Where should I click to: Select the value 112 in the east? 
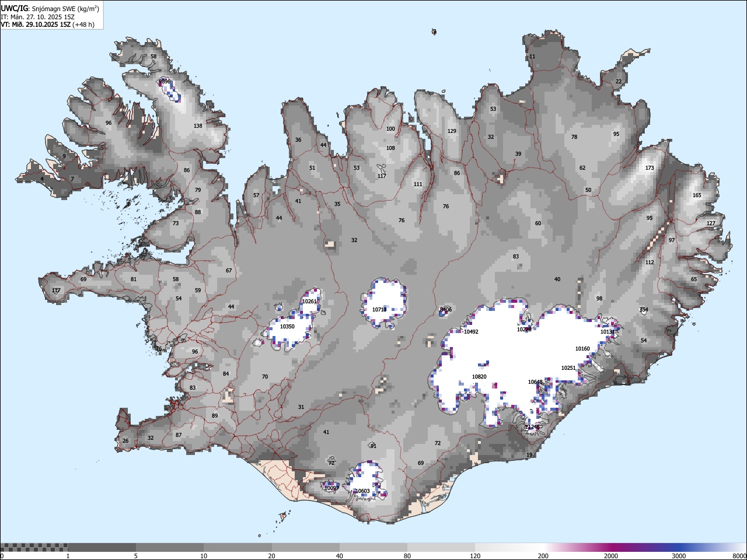pyautogui.click(x=650, y=262)
